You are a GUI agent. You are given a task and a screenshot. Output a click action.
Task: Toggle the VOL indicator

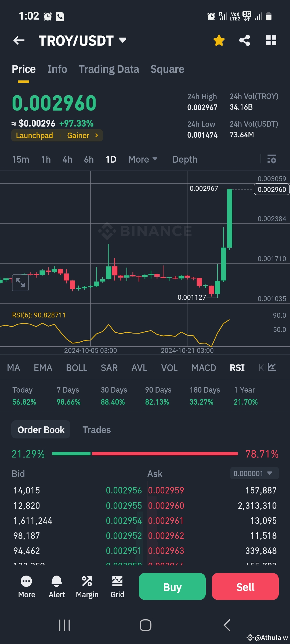[x=169, y=368]
